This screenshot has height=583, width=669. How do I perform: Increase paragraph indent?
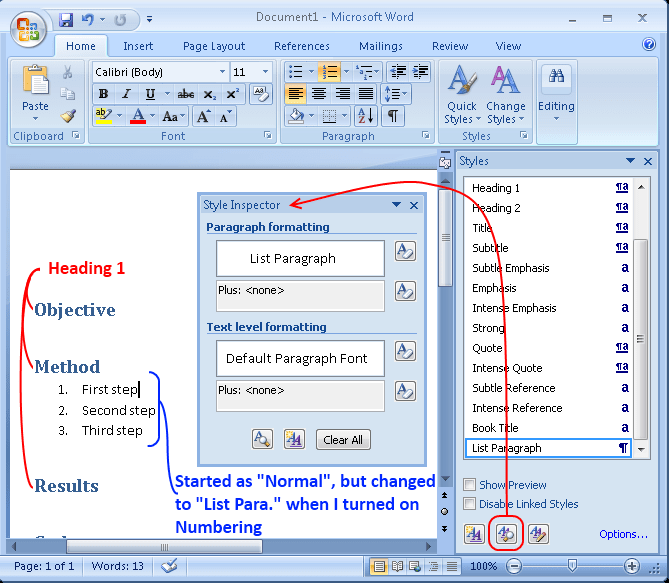(420, 72)
